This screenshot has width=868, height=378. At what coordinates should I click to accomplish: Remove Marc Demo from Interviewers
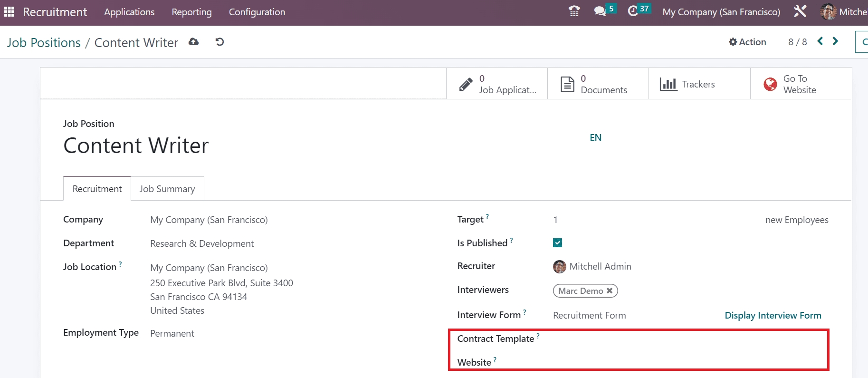(x=610, y=291)
